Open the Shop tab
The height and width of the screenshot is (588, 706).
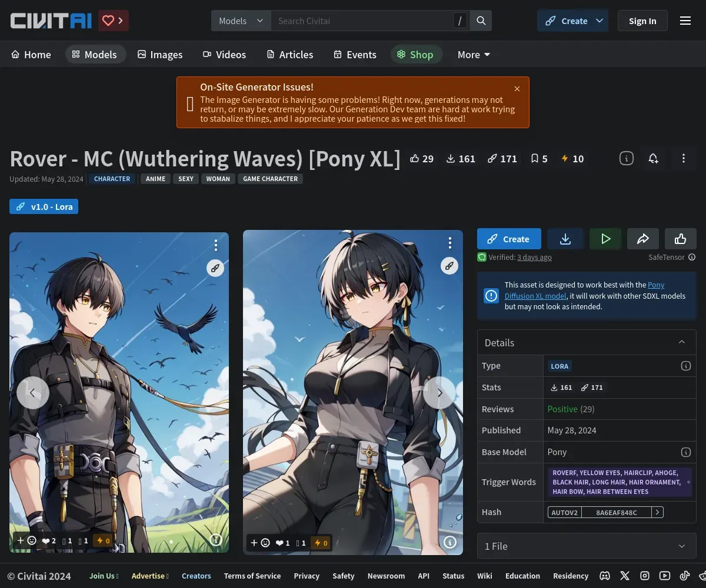tap(416, 55)
